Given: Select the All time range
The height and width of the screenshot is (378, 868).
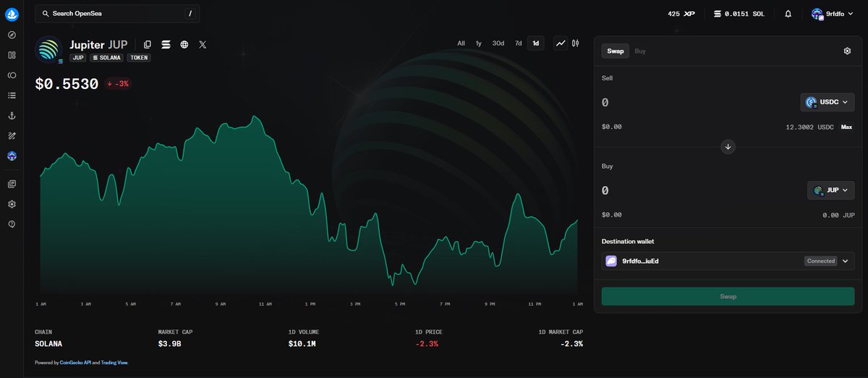Looking at the screenshot, I should 461,43.
